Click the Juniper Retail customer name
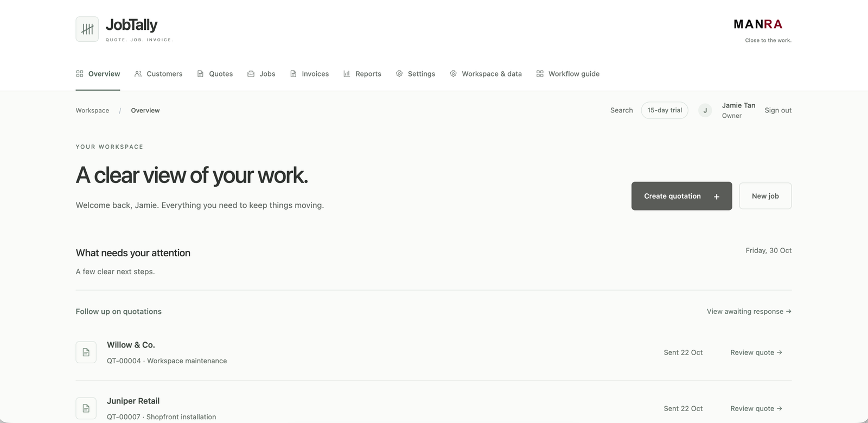 click(133, 401)
